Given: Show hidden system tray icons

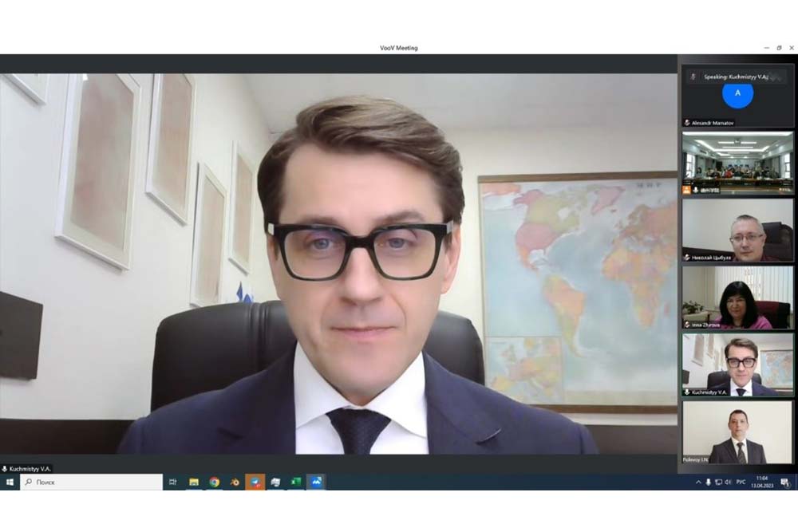Looking at the screenshot, I should 698,483.
